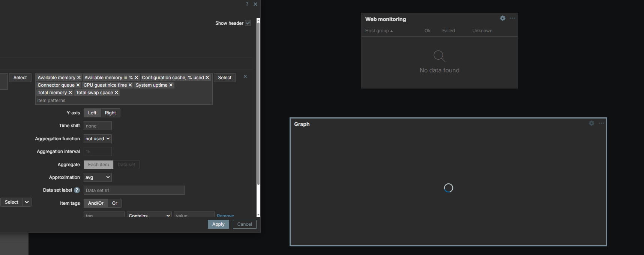Screen dimensions: 644x255
Task: Click the help question mark on Data set label
Action: (x=77, y=190)
